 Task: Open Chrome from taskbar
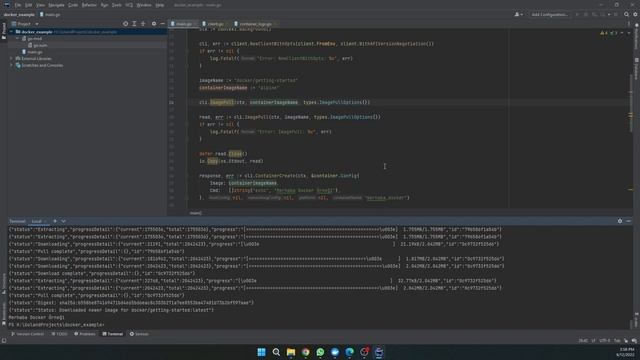[x=305, y=352]
